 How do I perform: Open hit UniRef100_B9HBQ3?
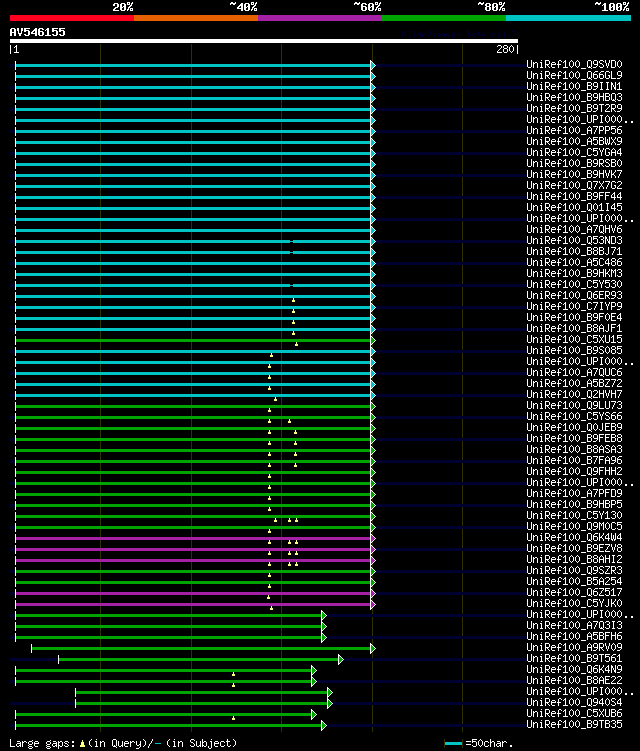pos(574,97)
